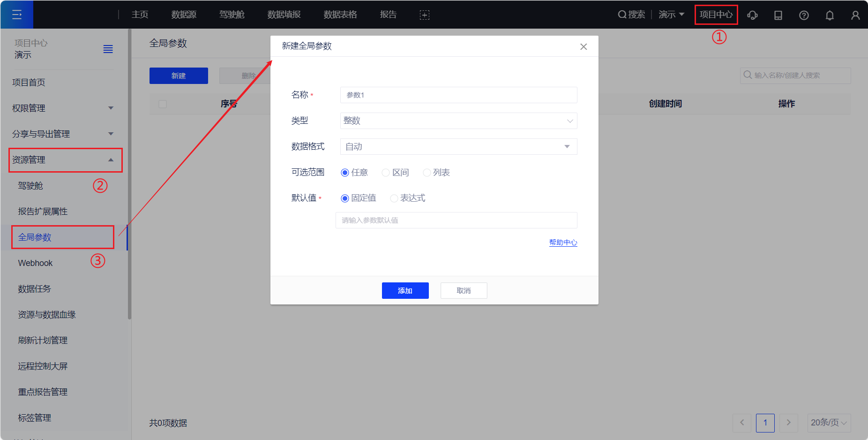Open the 数据格式 dropdown showing 自动
The width and height of the screenshot is (868, 440).
pos(458,147)
